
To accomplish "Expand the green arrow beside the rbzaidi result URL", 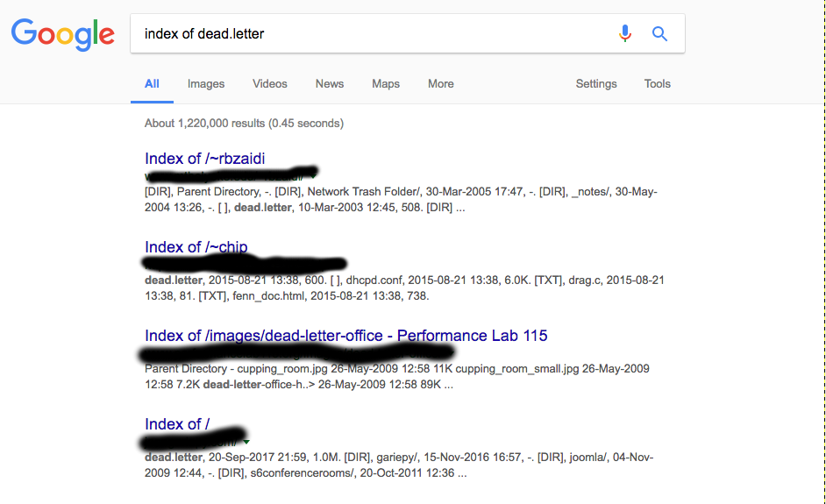I will pyautogui.click(x=313, y=174).
